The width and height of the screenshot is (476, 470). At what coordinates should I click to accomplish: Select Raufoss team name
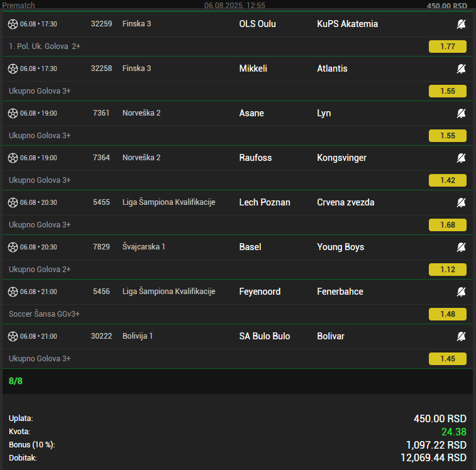tap(255, 158)
